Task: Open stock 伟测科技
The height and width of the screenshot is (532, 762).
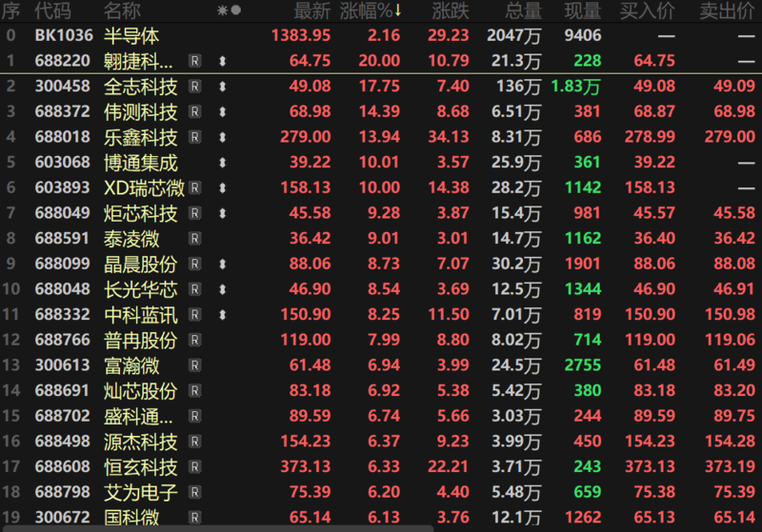Action: 140,111
